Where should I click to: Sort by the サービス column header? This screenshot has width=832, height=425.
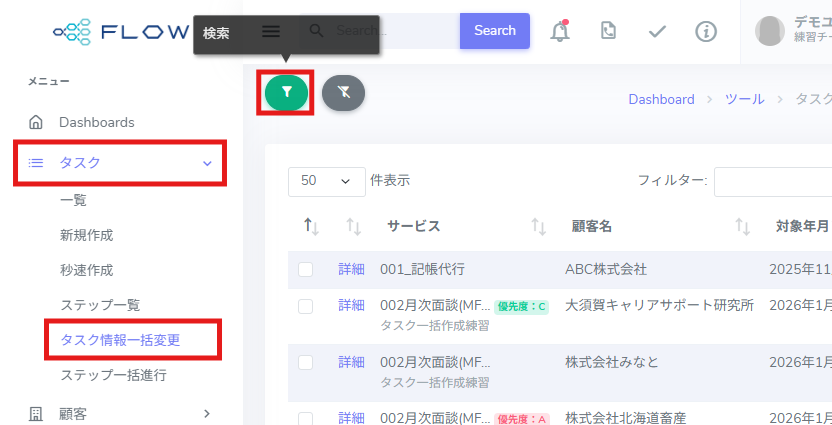[x=414, y=226]
